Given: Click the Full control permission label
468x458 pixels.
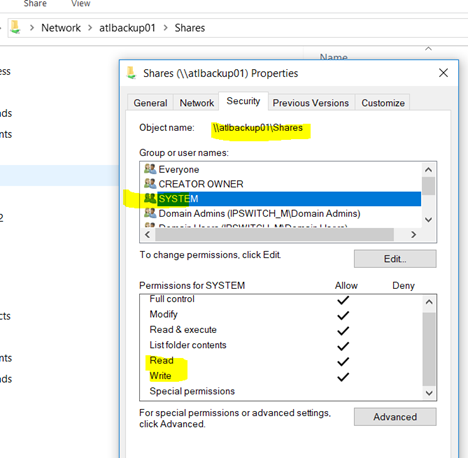Looking at the screenshot, I should coord(172,299).
